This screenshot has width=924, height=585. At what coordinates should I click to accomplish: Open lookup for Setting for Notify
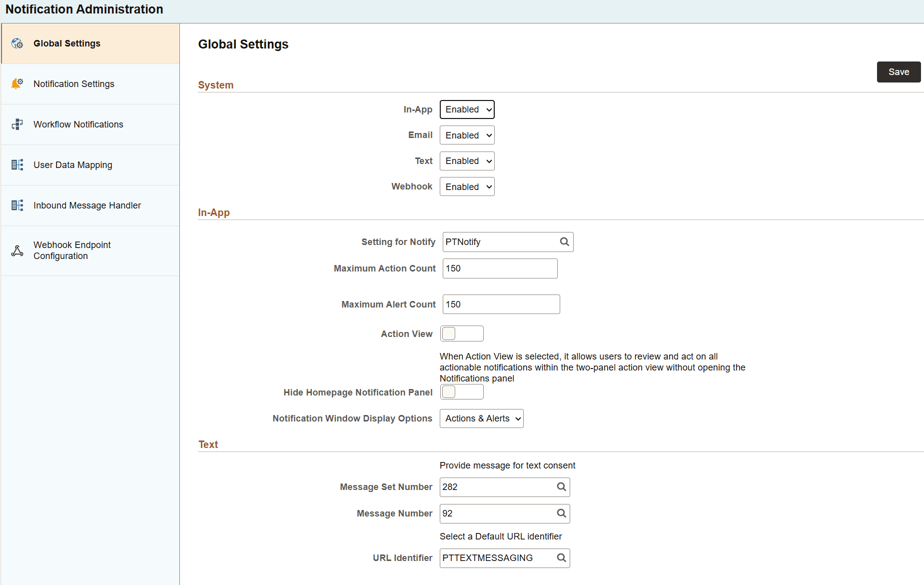tap(564, 242)
